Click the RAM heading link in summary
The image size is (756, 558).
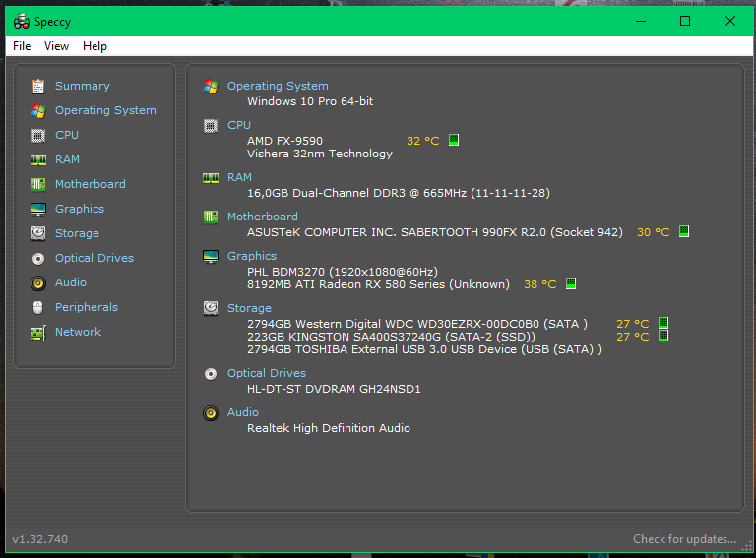tap(239, 177)
